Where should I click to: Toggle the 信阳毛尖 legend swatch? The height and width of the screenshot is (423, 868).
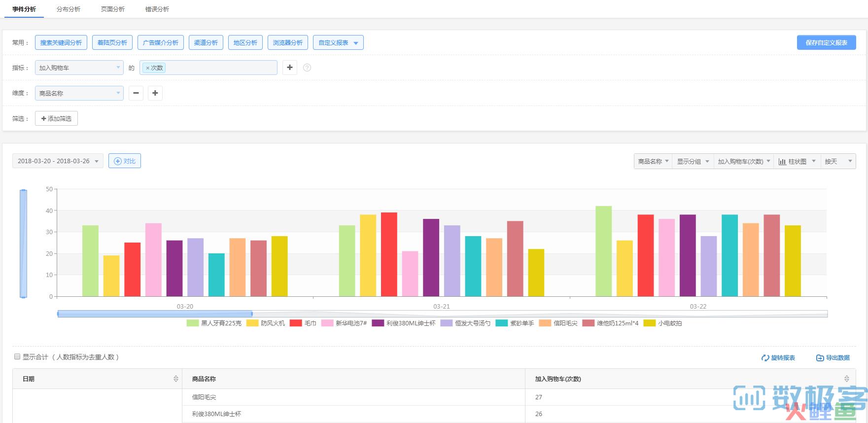tap(545, 323)
